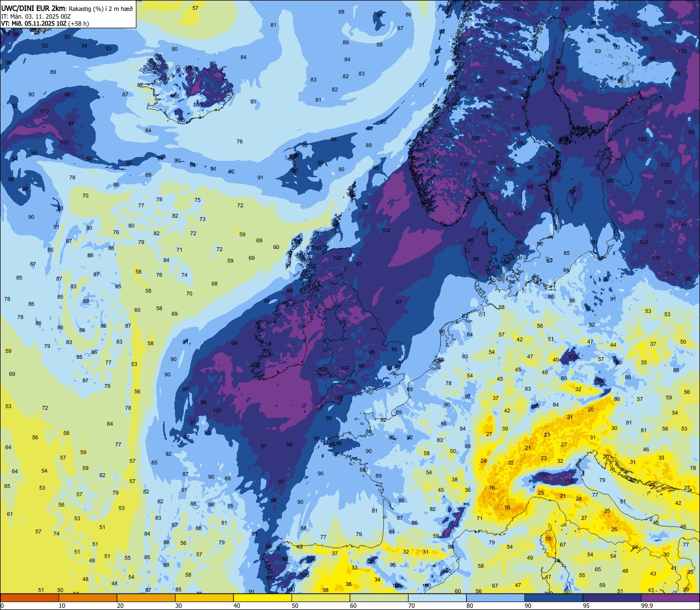Image resolution: width=700 pixels, height=610 pixels.
Task: Click the '(+58 h)' forecast lead time
Action: tap(79, 24)
